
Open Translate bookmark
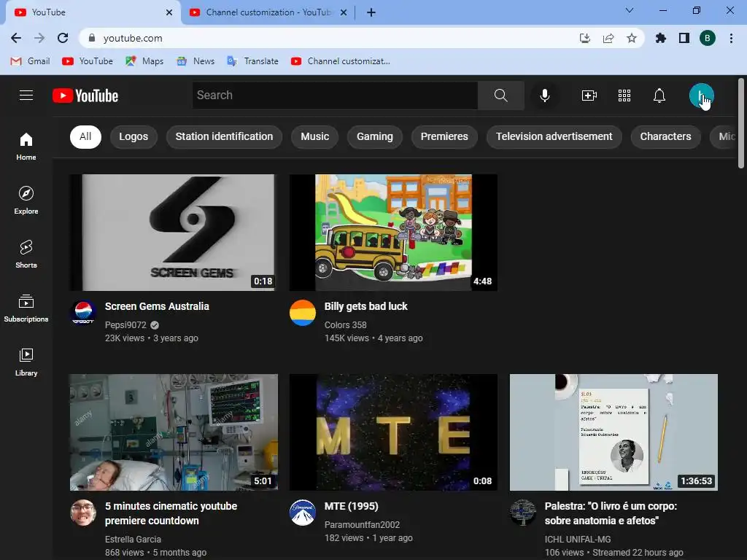click(x=252, y=61)
